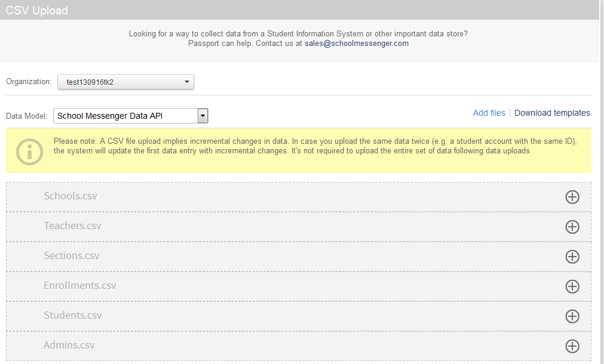
Task: Open the sales@schoolmessenger.com email link
Action: 356,44
